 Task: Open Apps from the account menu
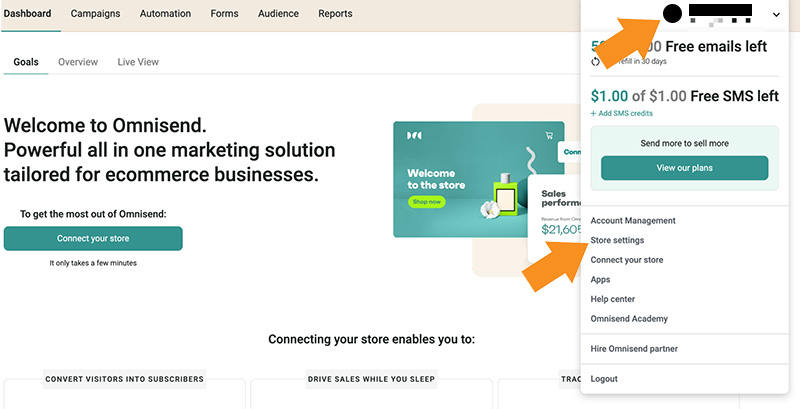coord(600,279)
